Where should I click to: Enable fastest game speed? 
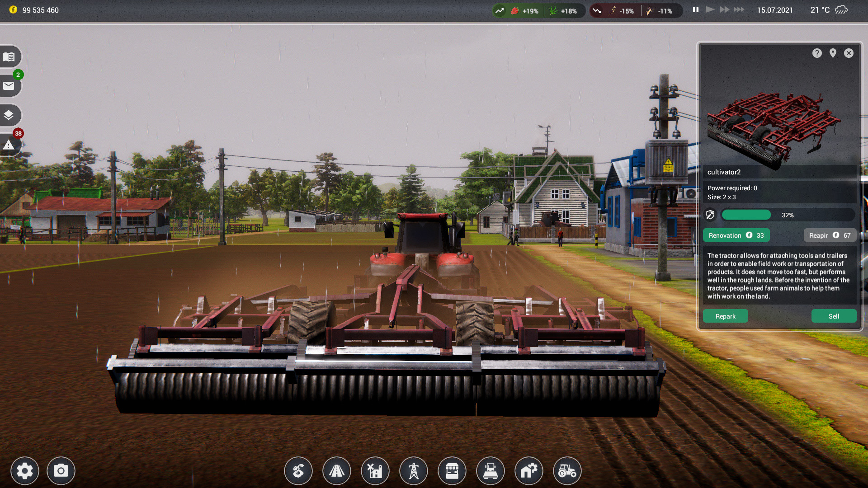[739, 9]
